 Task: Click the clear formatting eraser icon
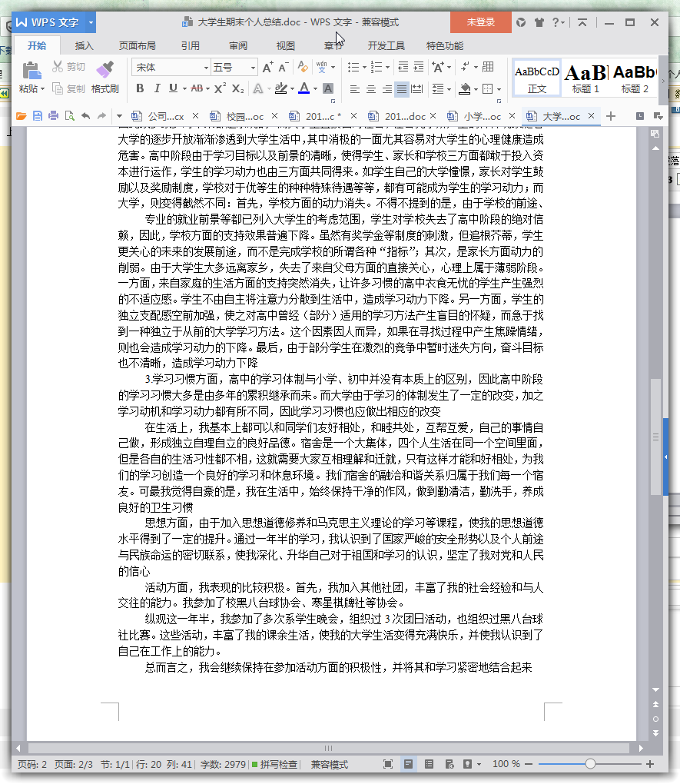tap(303, 67)
